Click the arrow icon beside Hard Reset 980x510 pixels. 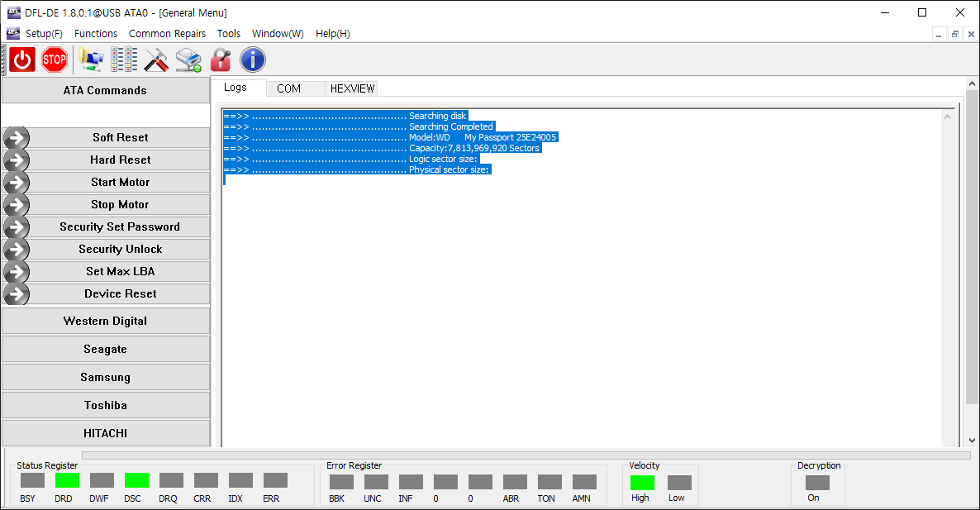(17, 160)
